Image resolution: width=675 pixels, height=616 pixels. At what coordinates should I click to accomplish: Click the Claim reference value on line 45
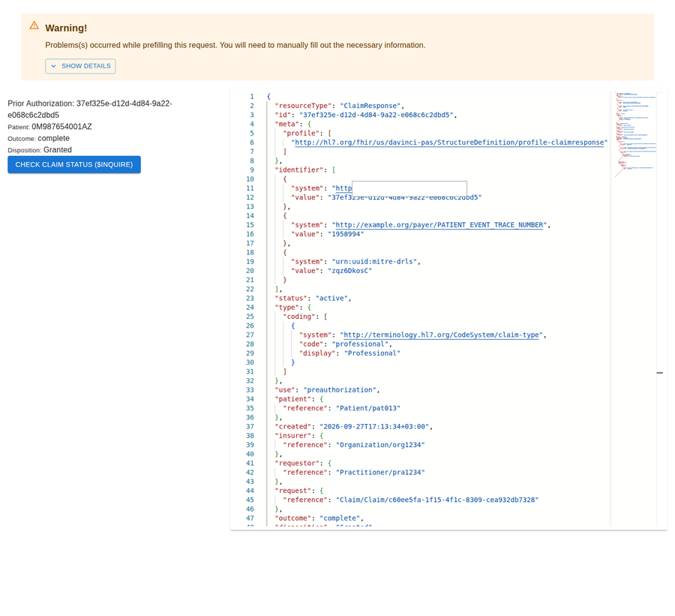click(437, 500)
